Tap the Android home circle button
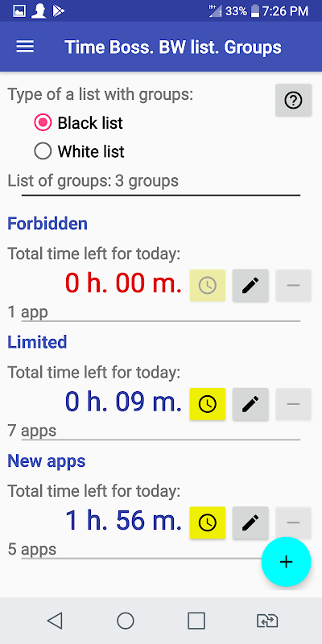 tap(126, 621)
